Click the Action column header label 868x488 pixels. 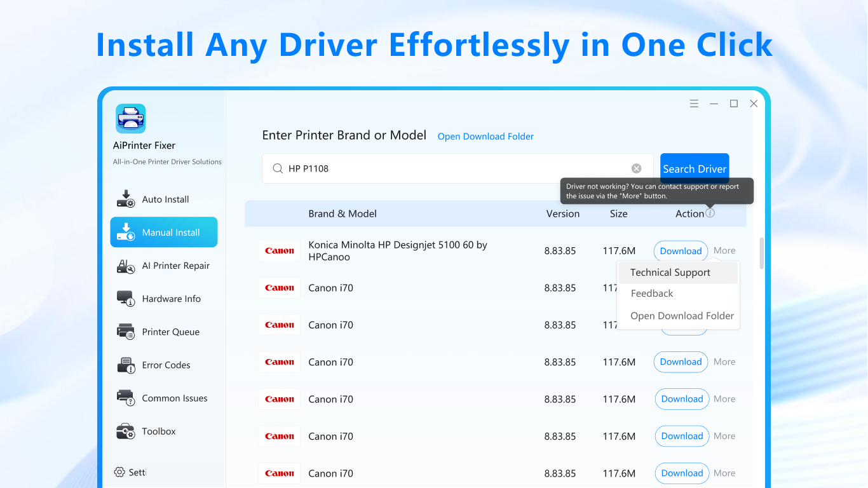tap(689, 213)
